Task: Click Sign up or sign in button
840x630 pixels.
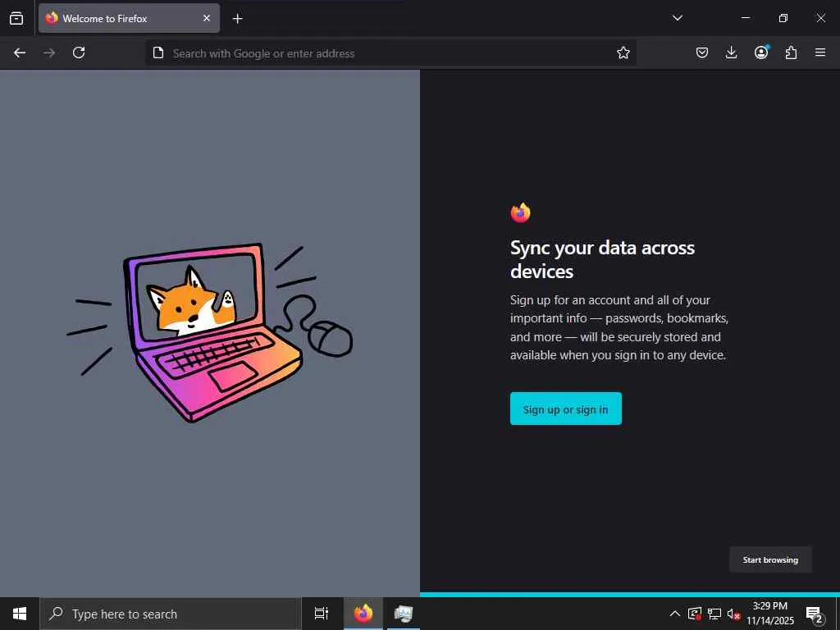Action: [x=566, y=409]
